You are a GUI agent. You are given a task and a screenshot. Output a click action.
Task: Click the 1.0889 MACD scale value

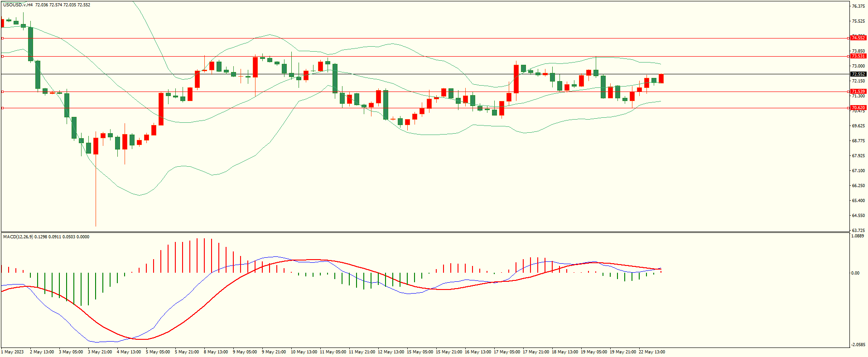(858, 236)
